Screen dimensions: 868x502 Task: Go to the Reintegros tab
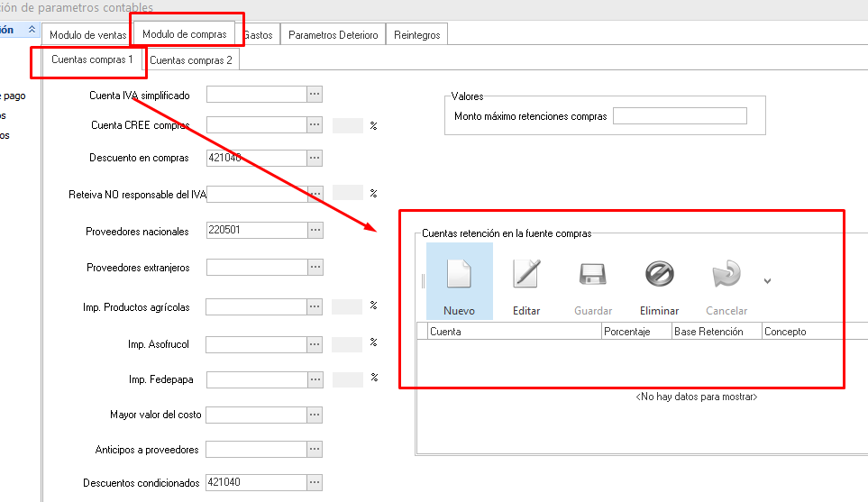pyautogui.click(x=417, y=35)
